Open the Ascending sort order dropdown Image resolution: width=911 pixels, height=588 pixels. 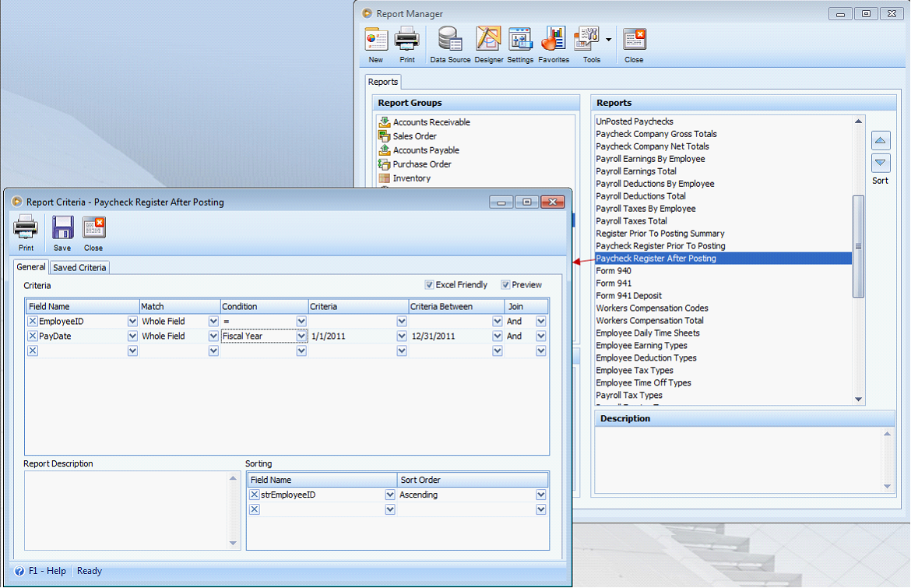(x=540, y=495)
